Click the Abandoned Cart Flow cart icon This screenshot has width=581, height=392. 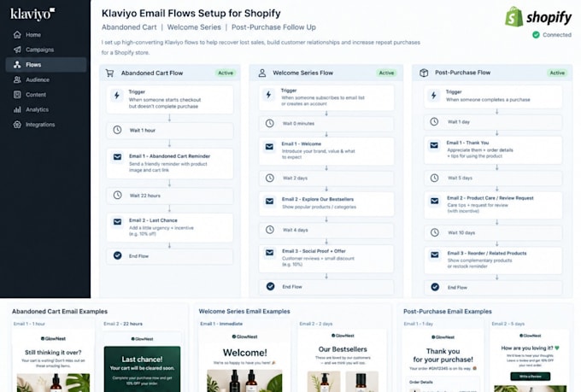point(109,73)
